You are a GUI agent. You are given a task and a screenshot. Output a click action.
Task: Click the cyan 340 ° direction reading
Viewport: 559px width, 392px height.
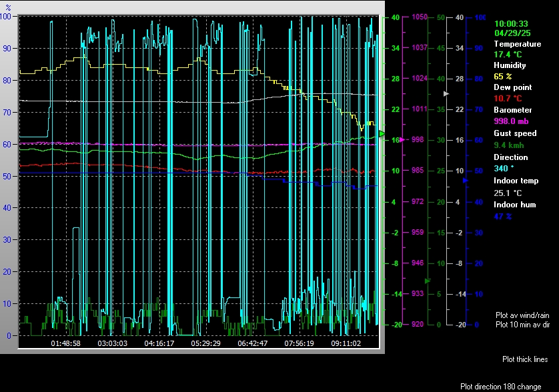click(504, 168)
